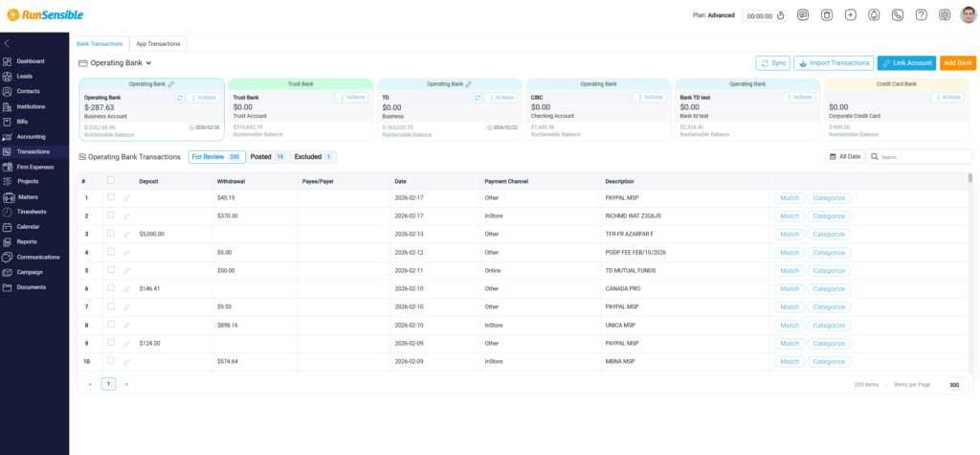Open the phone call icon in header

(898, 15)
